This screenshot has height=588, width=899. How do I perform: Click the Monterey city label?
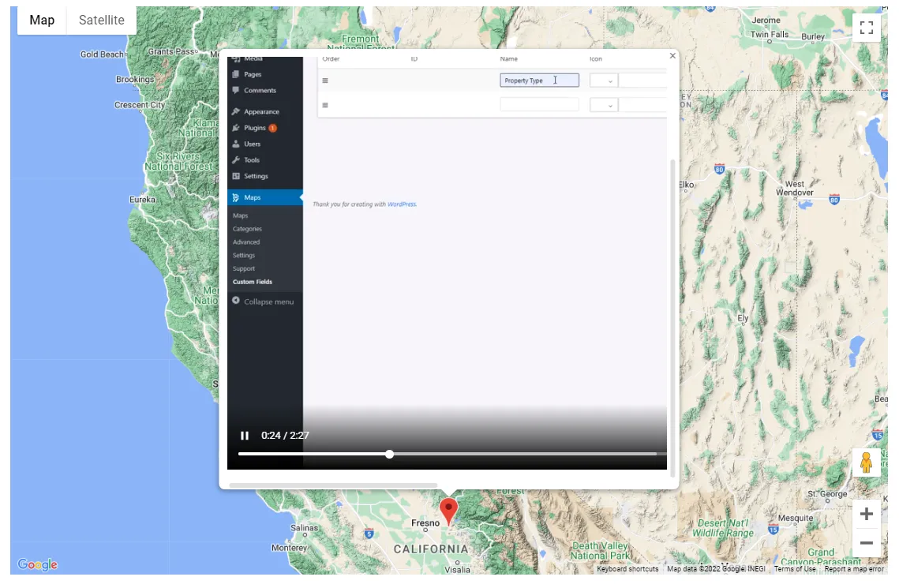[290, 548]
